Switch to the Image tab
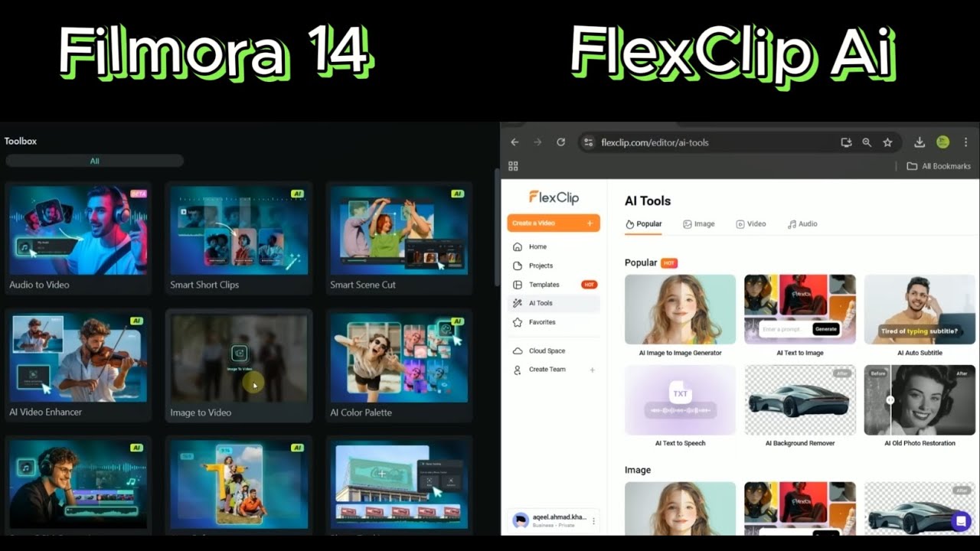 tap(698, 224)
